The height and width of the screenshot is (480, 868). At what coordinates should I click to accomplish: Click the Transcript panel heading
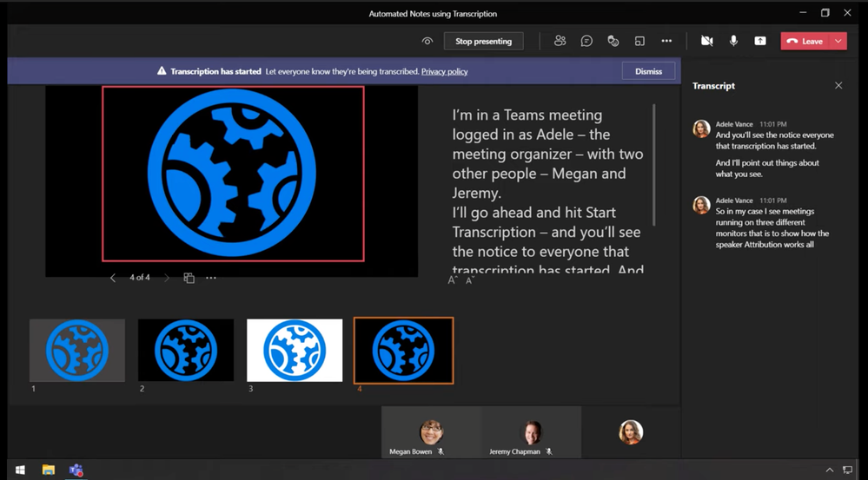point(713,86)
